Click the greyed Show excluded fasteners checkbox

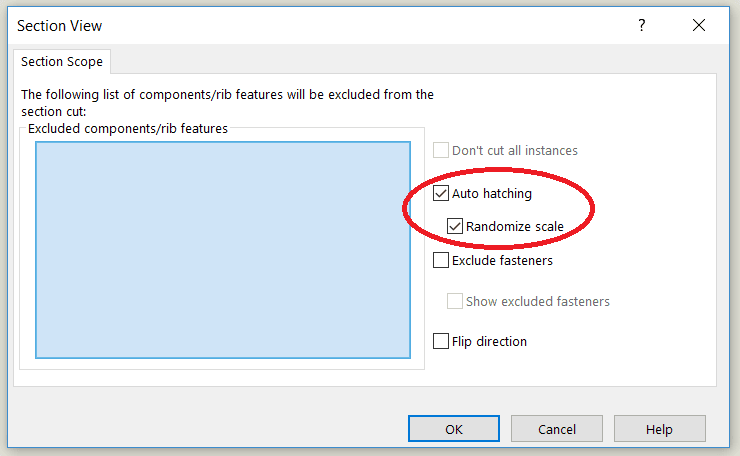pyautogui.click(x=455, y=301)
